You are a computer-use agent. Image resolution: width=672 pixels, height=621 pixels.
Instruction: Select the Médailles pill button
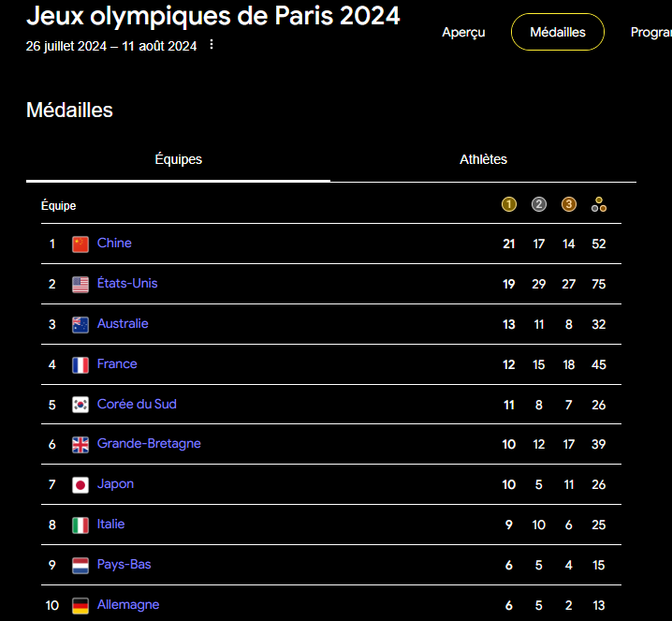point(557,32)
